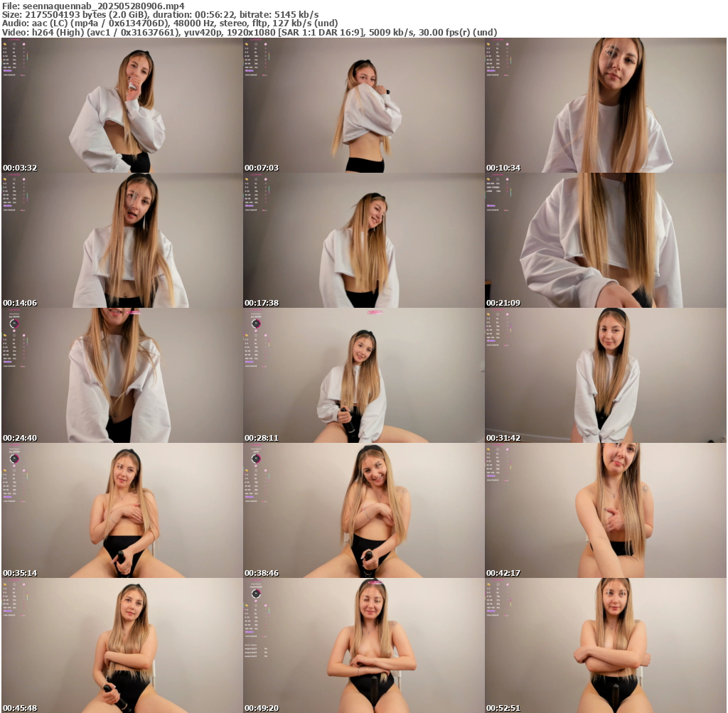This screenshot has height=713, width=728.
Task: Select the frame stamped 00:10:34
Action: tap(606, 105)
